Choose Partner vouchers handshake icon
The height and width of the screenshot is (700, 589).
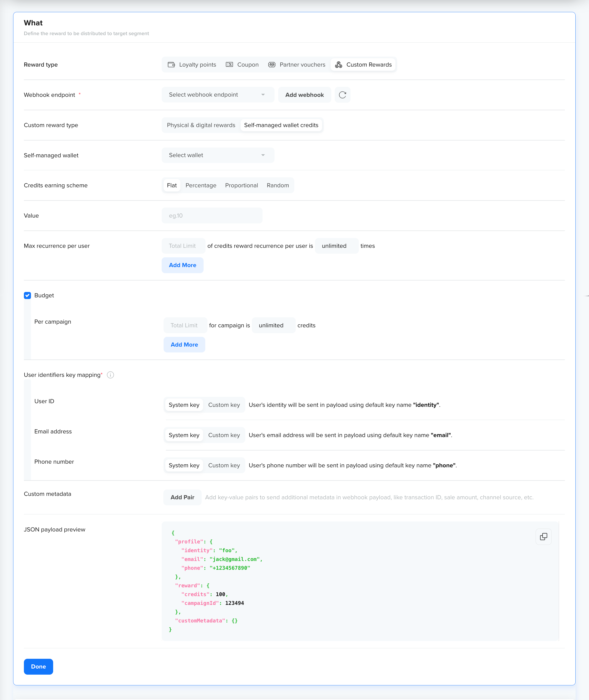pos(272,65)
